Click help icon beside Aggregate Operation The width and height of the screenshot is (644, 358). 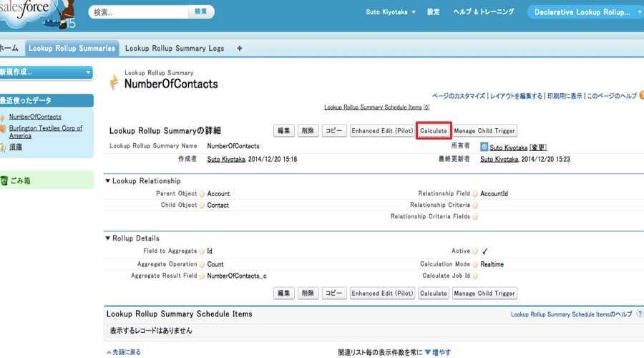pyautogui.click(x=203, y=264)
